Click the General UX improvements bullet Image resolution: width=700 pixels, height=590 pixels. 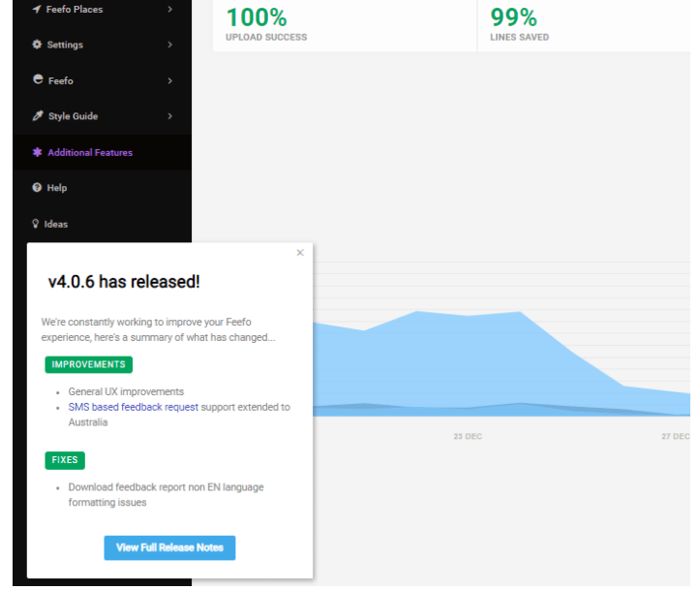pos(126,391)
